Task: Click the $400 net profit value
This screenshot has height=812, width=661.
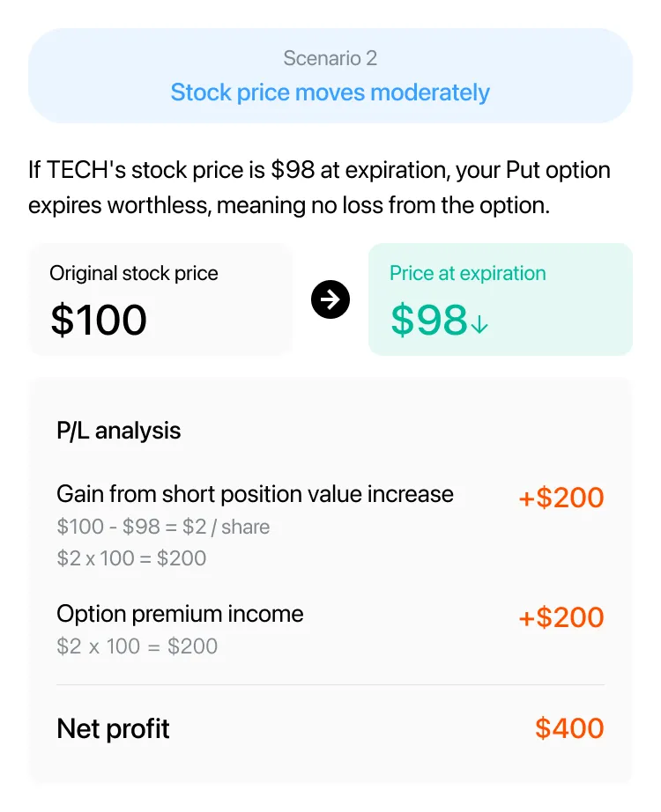Action: (x=569, y=728)
